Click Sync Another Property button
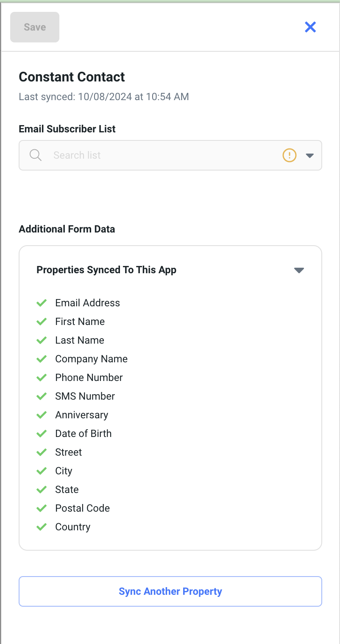 tap(170, 591)
